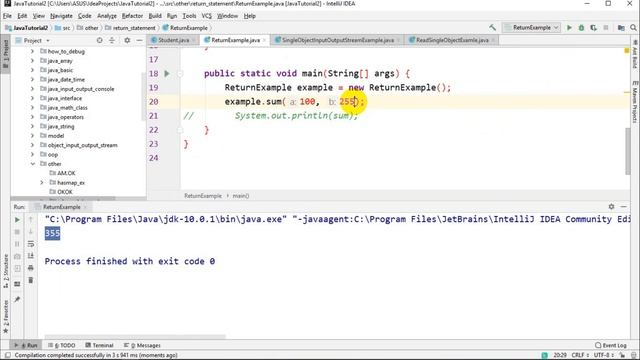
Task: Hide Run panel with minimize icon
Action: (x=623, y=207)
